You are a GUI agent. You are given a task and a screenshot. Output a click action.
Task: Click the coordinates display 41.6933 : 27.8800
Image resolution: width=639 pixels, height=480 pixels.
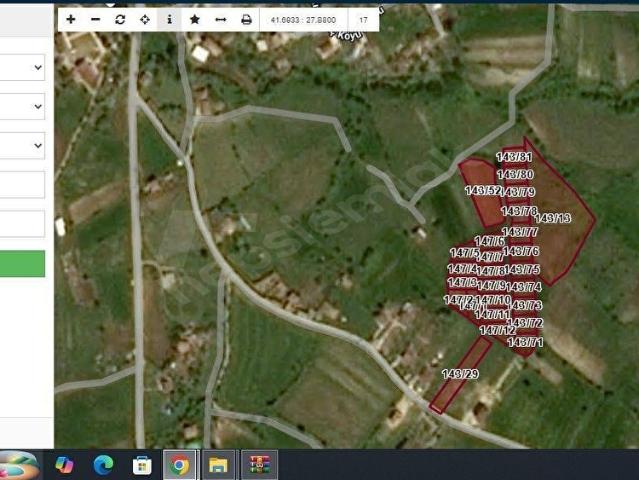[x=303, y=20]
